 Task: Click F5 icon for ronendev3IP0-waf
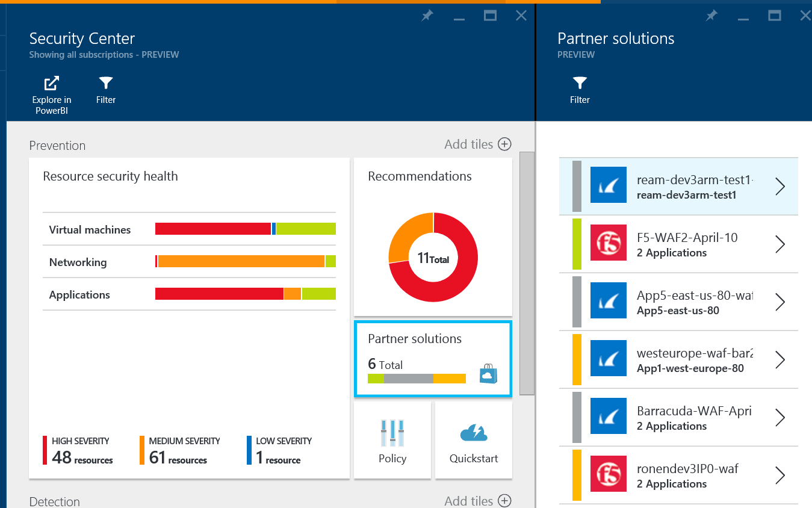(x=609, y=475)
